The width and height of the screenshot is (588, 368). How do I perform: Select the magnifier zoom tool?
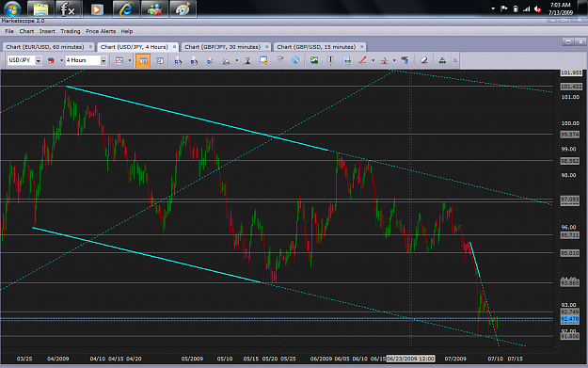(226, 60)
